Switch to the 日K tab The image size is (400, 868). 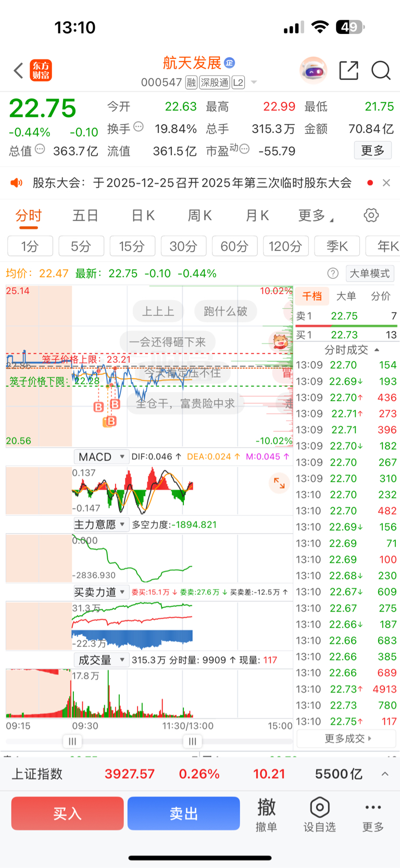pos(143,215)
